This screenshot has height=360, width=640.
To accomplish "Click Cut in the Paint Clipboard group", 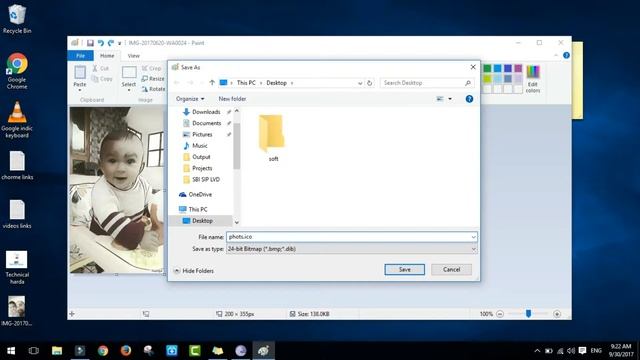I will pyautogui.click(x=101, y=68).
